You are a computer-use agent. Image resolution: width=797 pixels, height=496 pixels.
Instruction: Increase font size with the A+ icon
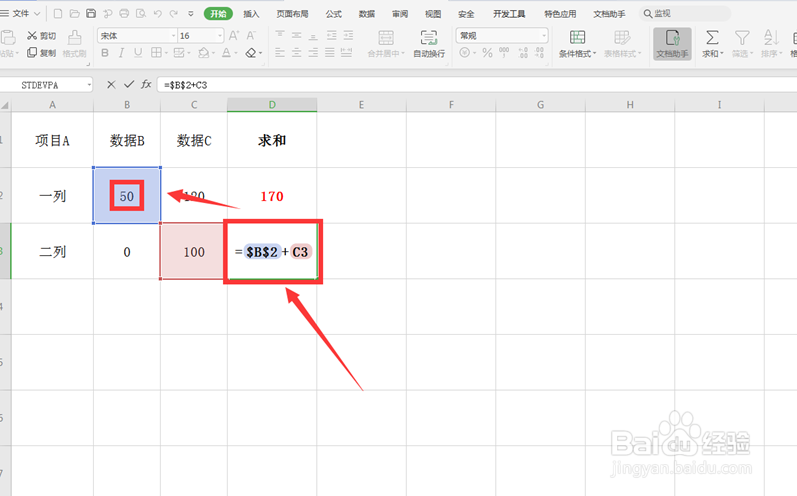point(234,36)
